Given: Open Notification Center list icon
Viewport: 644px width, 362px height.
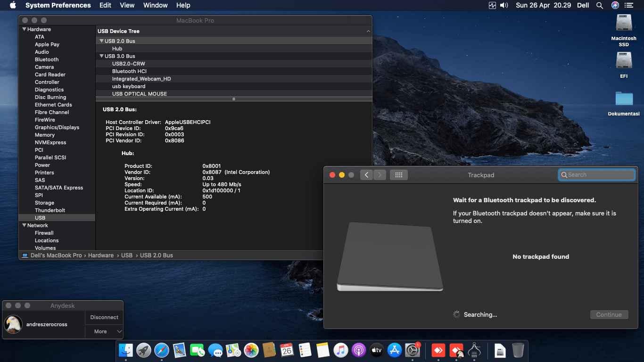Looking at the screenshot, I should click(x=629, y=5).
